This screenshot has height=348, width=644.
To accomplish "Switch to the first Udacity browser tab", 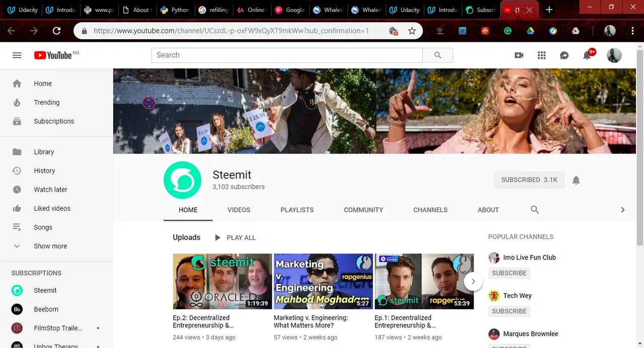I will pyautogui.click(x=23, y=10).
